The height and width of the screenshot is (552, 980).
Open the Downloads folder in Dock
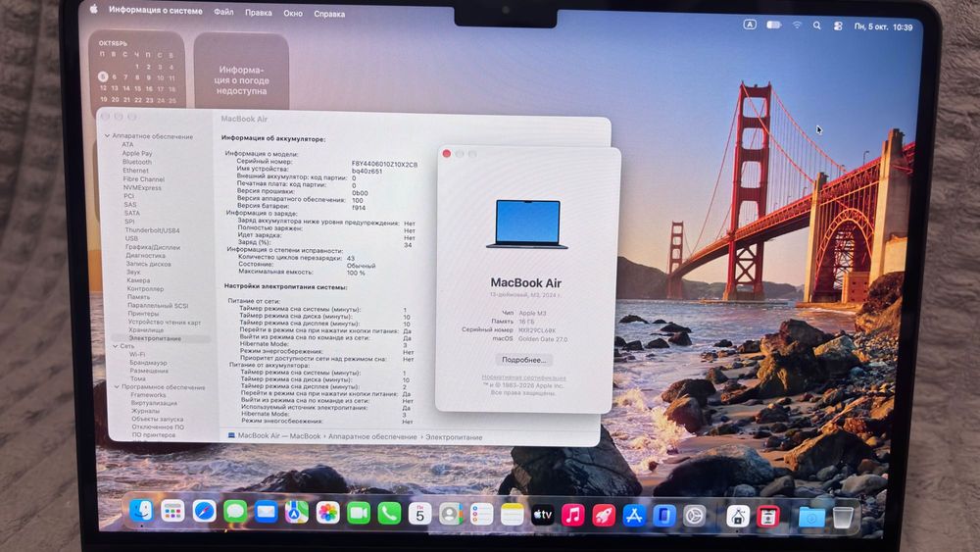pos(811,518)
